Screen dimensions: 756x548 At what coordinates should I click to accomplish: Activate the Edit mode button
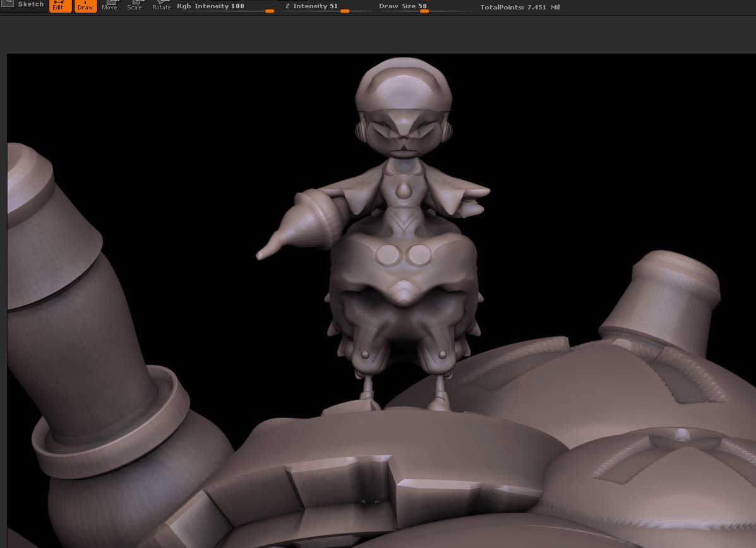pyautogui.click(x=60, y=6)
